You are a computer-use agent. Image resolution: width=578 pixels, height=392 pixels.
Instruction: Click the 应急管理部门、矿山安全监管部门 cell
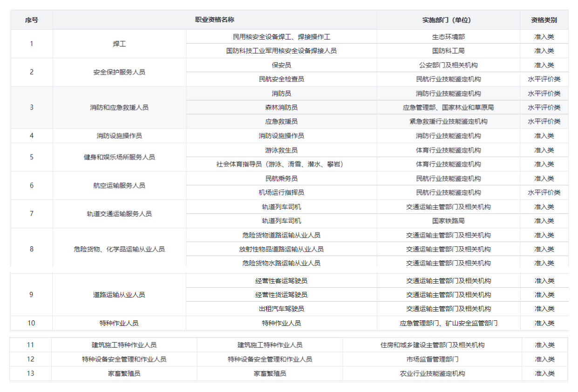click(448, 323)
